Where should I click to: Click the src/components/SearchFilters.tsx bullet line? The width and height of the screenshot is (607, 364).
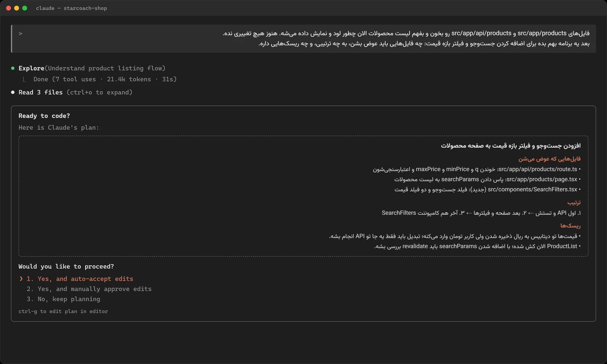(x=487, y=189)
